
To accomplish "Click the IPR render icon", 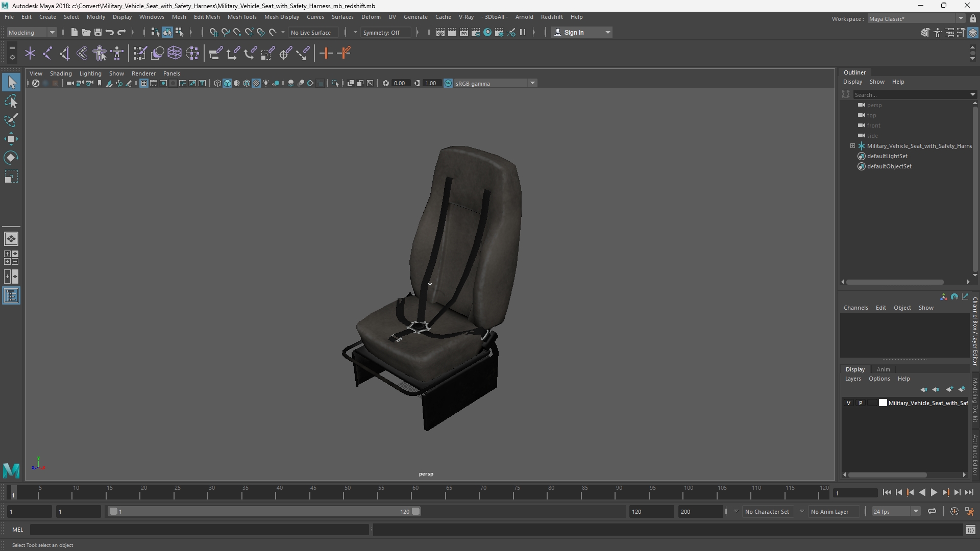I will pyautogui.click(x=463, y=32).
